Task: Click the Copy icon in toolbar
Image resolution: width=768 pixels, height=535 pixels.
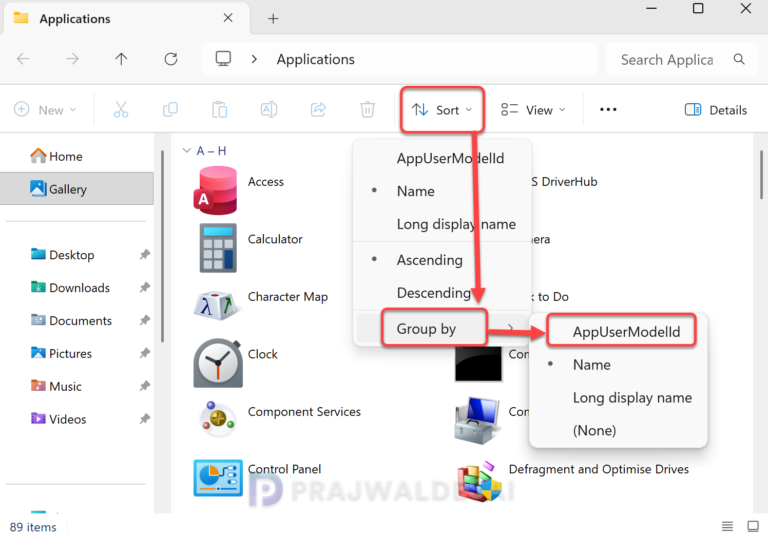Action: (170, 109)
